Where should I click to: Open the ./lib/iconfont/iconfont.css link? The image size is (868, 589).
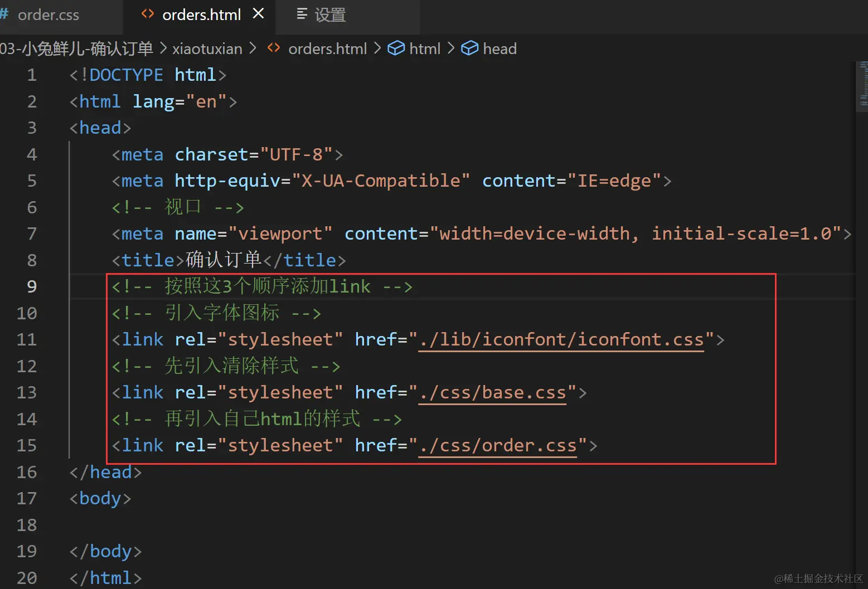[562, 339]
